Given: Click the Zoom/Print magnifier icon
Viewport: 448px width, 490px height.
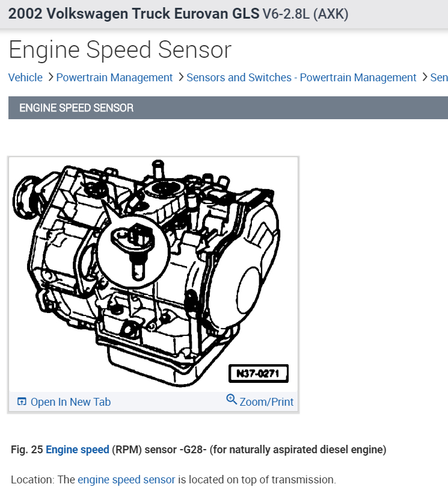Looking at the screenshot, I should [x=232, y=399].
